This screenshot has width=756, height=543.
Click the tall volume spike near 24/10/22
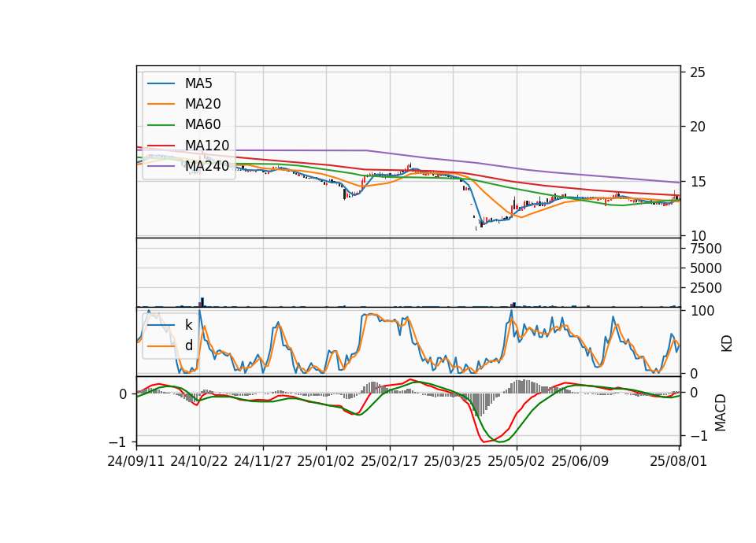click(202, 302)
